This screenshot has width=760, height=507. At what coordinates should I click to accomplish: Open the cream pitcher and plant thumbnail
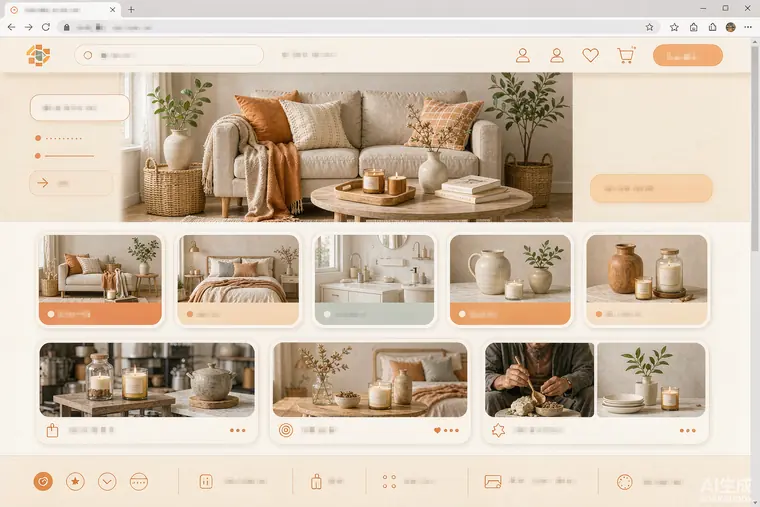[x=510, y=269]
